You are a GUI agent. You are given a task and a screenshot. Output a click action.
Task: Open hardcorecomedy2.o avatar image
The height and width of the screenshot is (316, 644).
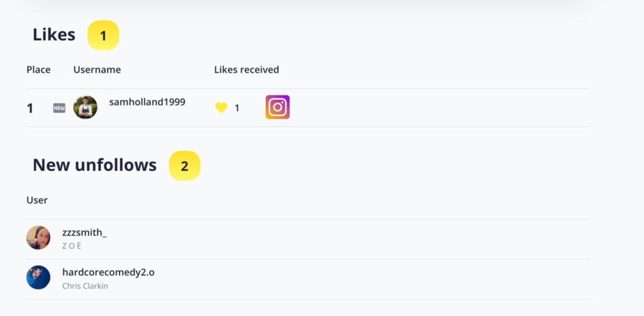38,278
